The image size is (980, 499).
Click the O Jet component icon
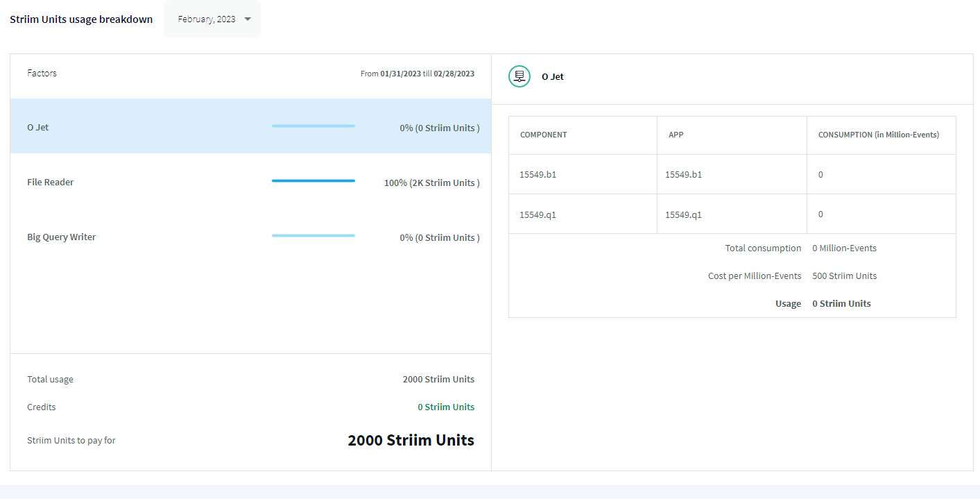coord(519,76)
